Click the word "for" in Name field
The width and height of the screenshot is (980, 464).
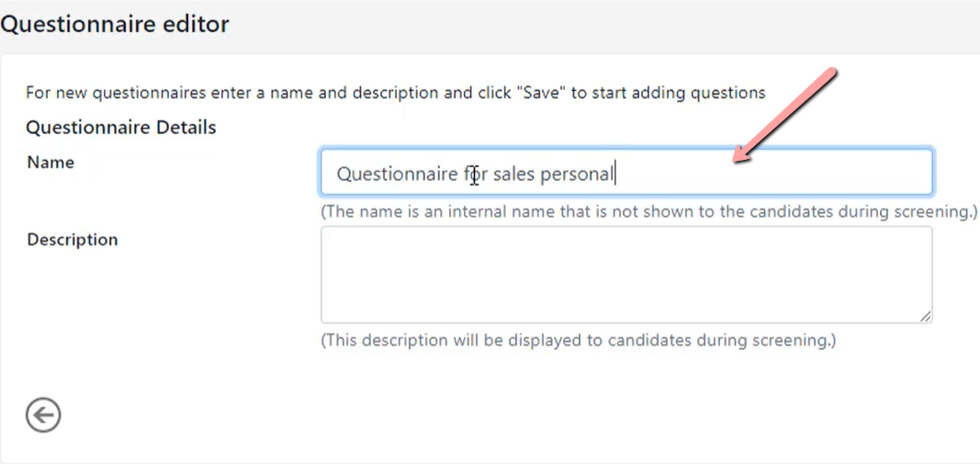[x=475, y=174]
